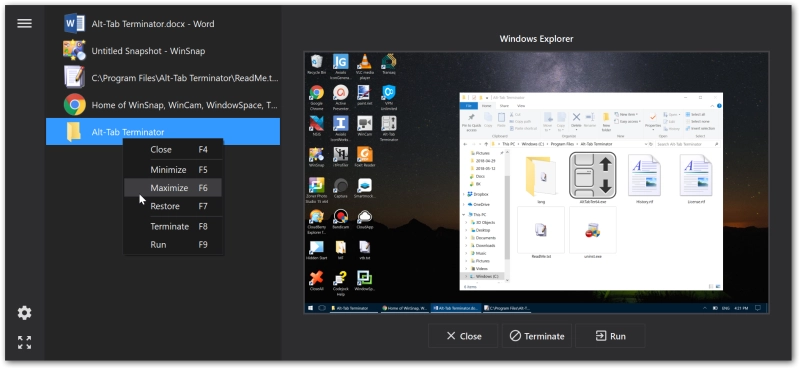This screenshot has height=369, width=800.
Task: Click the Alt-Tab Terminator button in the previewed taskbar
Action: coord(354,308)
